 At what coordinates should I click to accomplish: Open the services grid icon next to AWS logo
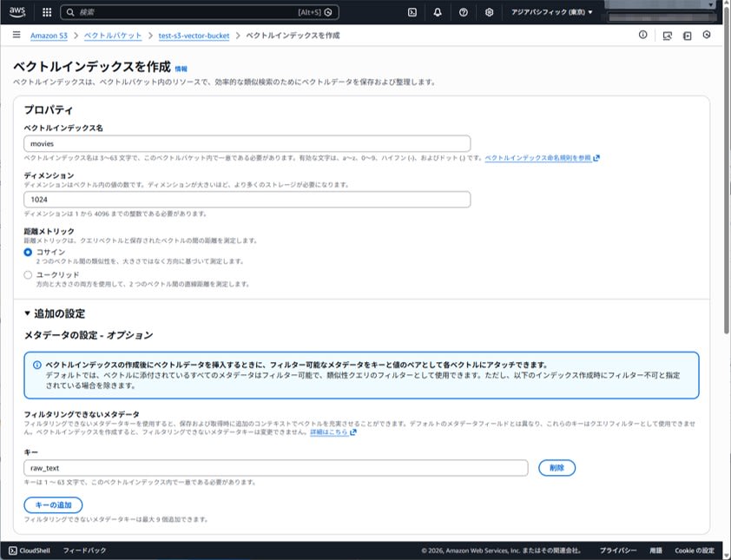click(44, 12)
